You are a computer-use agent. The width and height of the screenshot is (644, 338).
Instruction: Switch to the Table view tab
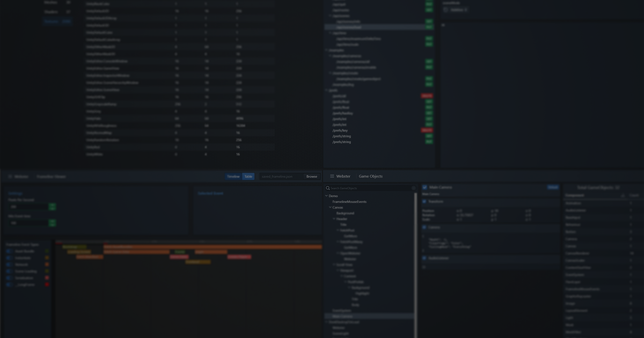click(x=247, y=176)
